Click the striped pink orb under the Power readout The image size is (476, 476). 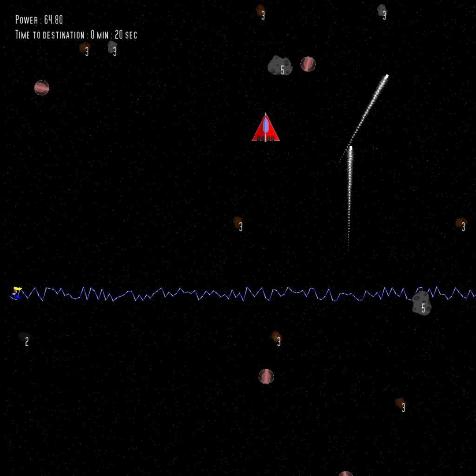pos(41,88)
